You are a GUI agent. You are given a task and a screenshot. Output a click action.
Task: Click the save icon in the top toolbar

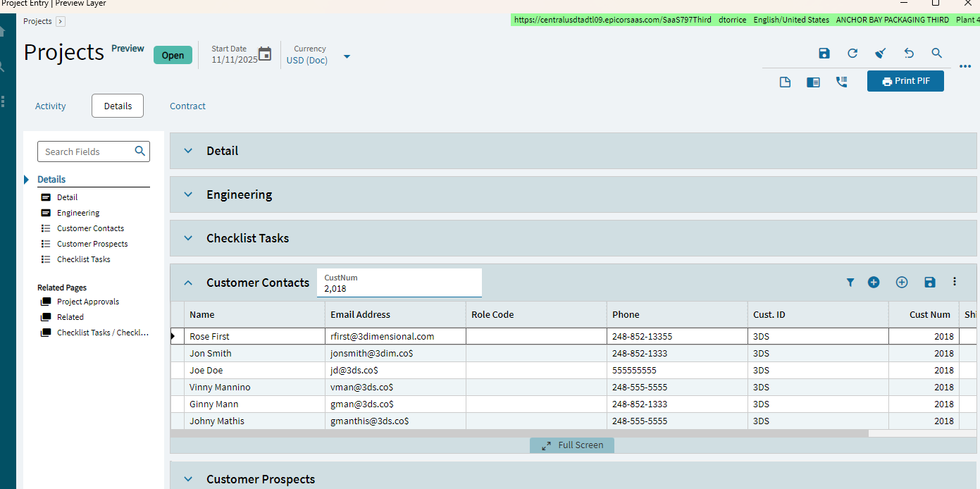point(824,54)
